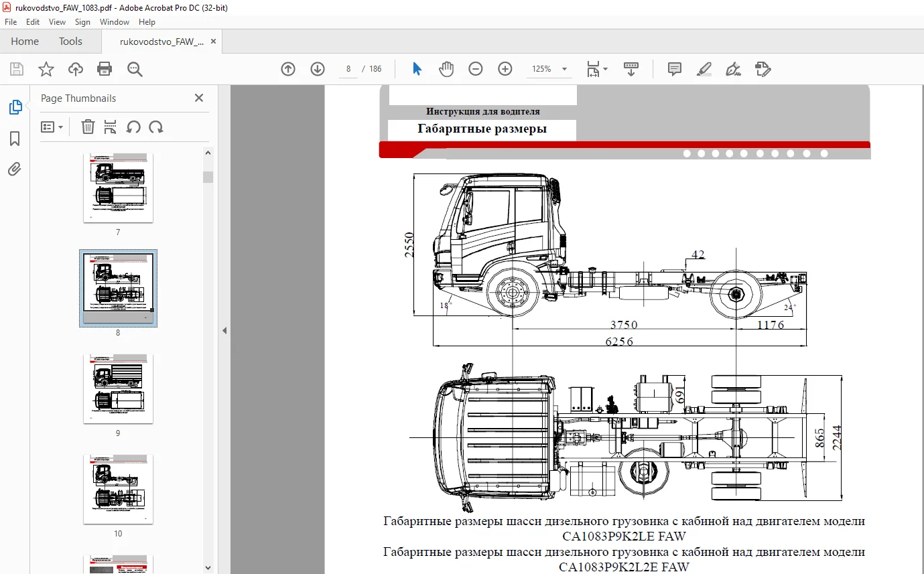Screen dimensions: 924x574
Task: Switch to the Tools tab
Action: click(x=70, y=42)
